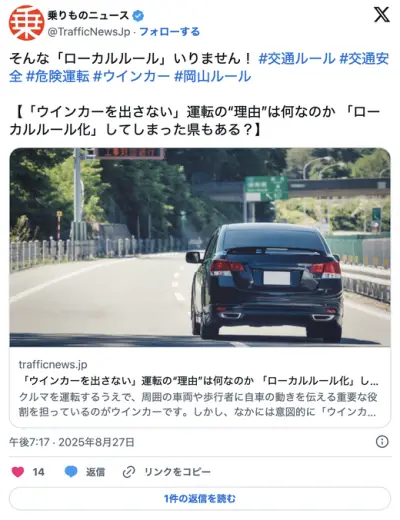400x520 pixels.
Task: Like the post with the heart icon
Action: tap(18, 472)
